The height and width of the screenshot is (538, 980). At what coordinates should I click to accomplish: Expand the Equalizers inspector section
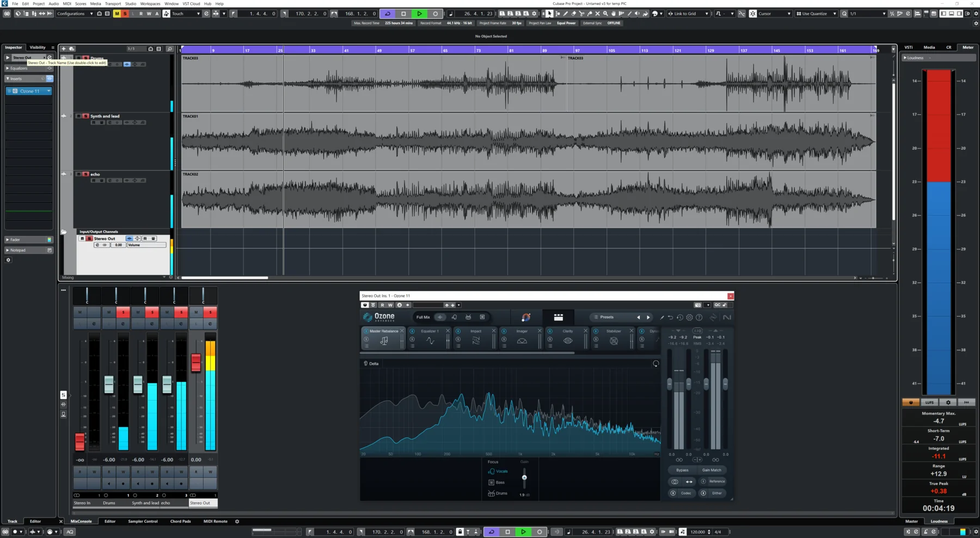click(28, 68)
